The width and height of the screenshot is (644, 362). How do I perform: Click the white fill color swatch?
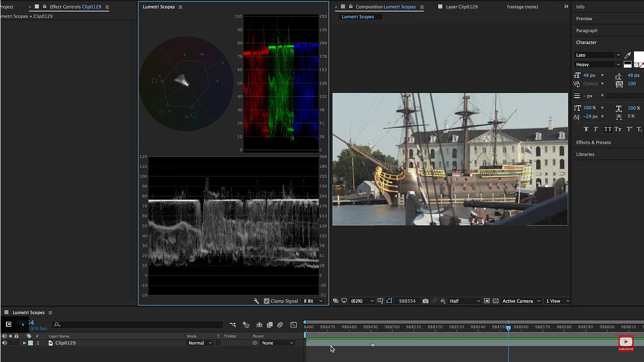pos(638,56)
